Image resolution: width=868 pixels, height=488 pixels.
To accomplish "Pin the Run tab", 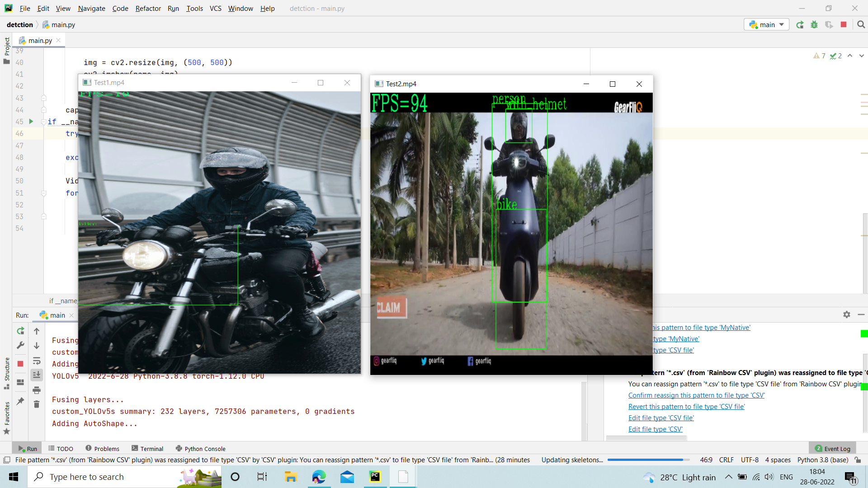I will point(20,401).
